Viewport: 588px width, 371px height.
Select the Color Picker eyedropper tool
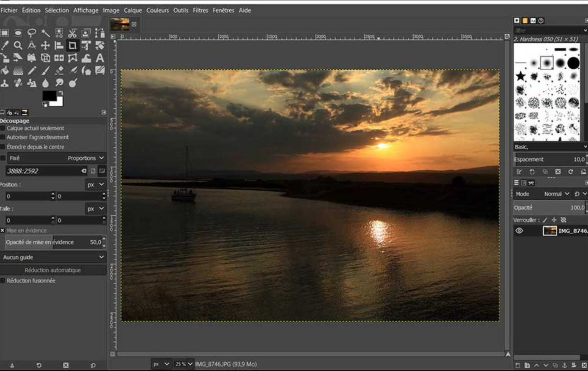point(5,45)
